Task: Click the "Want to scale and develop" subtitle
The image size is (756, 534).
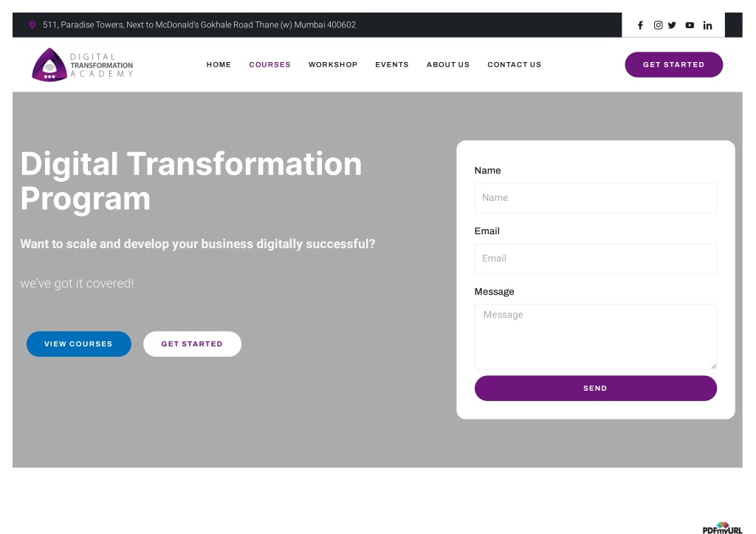Action: 198,244
